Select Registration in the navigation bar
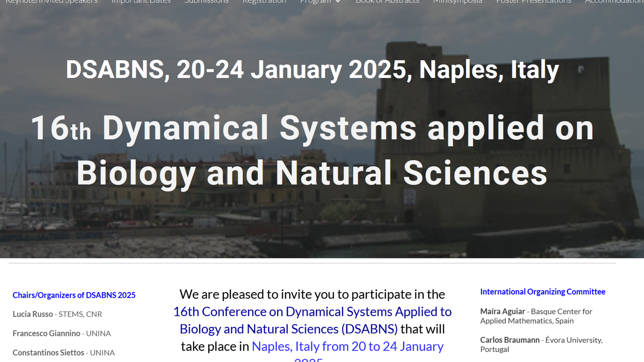 (264, 2)
